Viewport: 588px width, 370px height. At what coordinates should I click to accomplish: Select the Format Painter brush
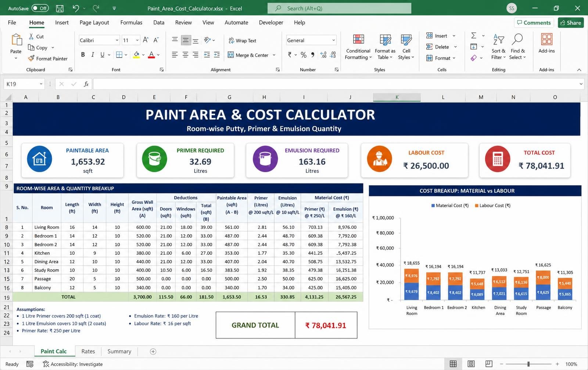pos(31,58)
